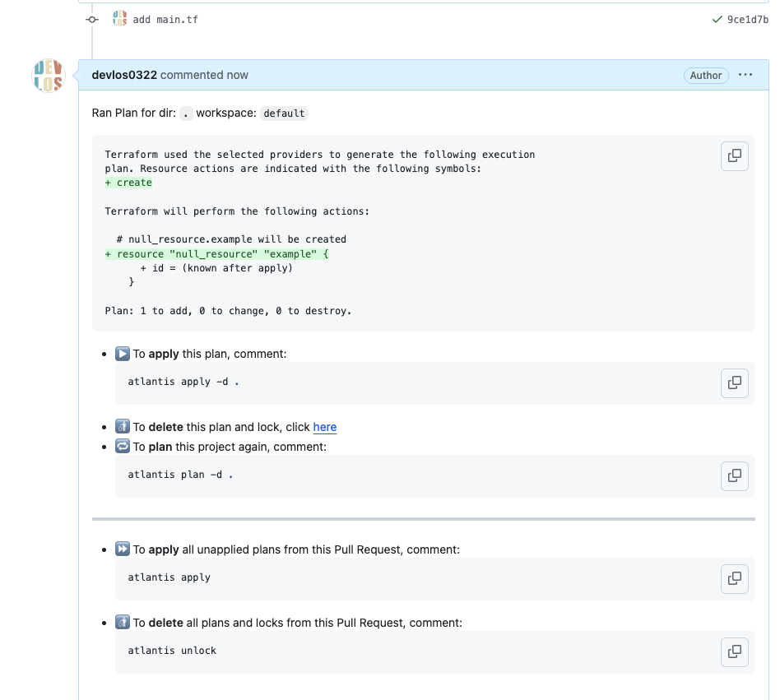The width and height of the screenshot is (780, 700).
Task: Copy the 'atlantis unlock' command
Action: tap(734, 651)
